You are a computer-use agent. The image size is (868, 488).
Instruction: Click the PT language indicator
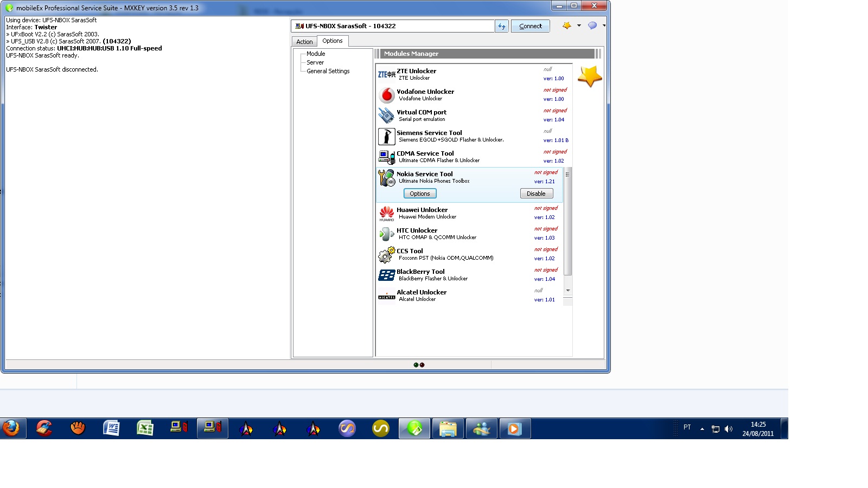pos(687,427)
